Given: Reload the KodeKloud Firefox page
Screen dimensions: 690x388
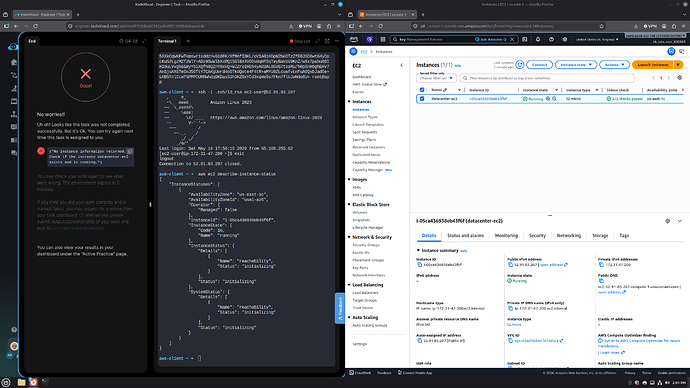Looking at the screenshot, I should pos(36,26).
